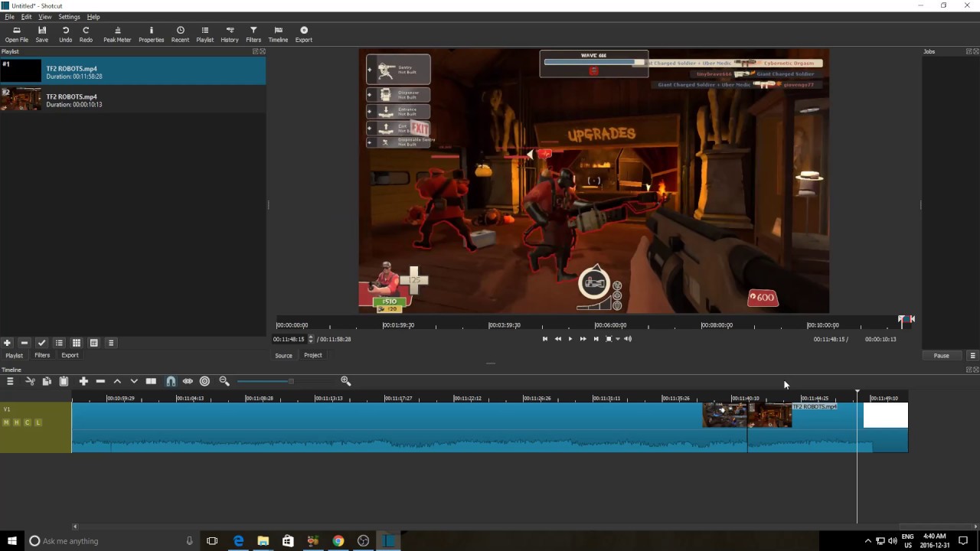Open the Settings menu
The width and height of the screenshot is (980, 551).
tap(69, 17)
